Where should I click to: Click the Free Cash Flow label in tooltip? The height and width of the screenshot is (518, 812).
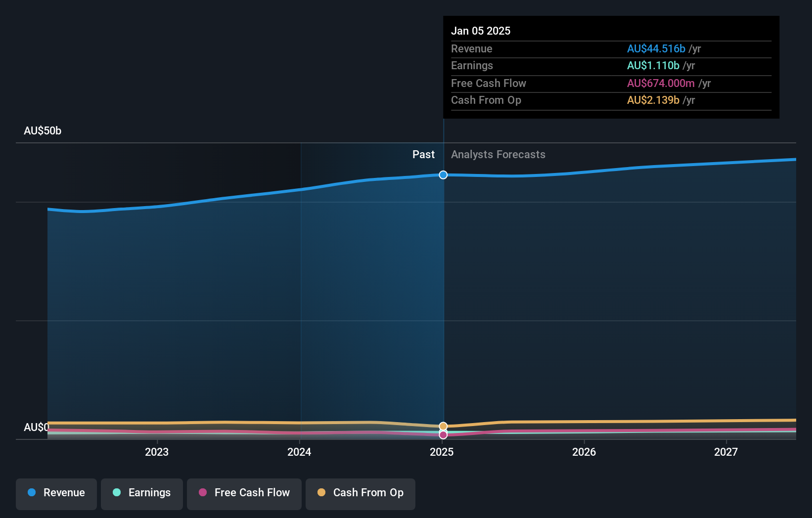tap(489, 84)
